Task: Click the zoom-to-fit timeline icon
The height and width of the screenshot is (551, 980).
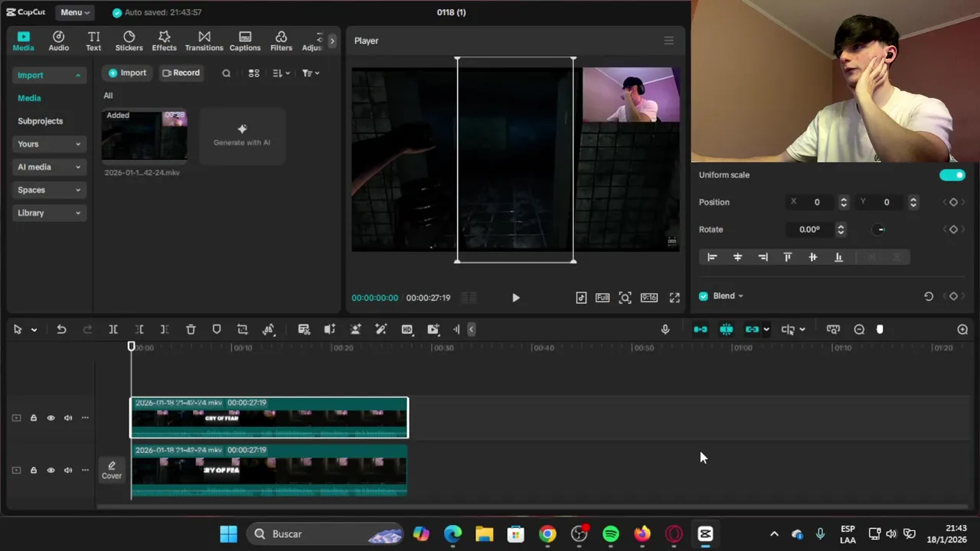Action: pos(833,329)
